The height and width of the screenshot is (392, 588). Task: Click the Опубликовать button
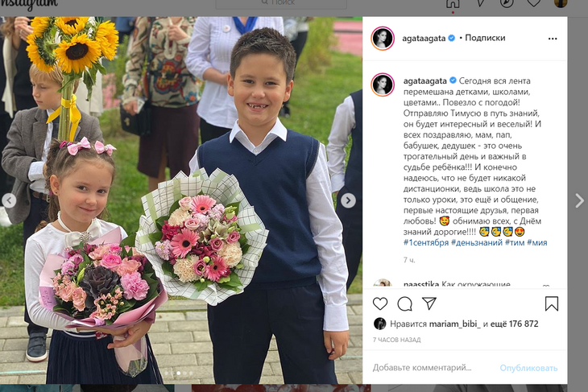point(528,368)
